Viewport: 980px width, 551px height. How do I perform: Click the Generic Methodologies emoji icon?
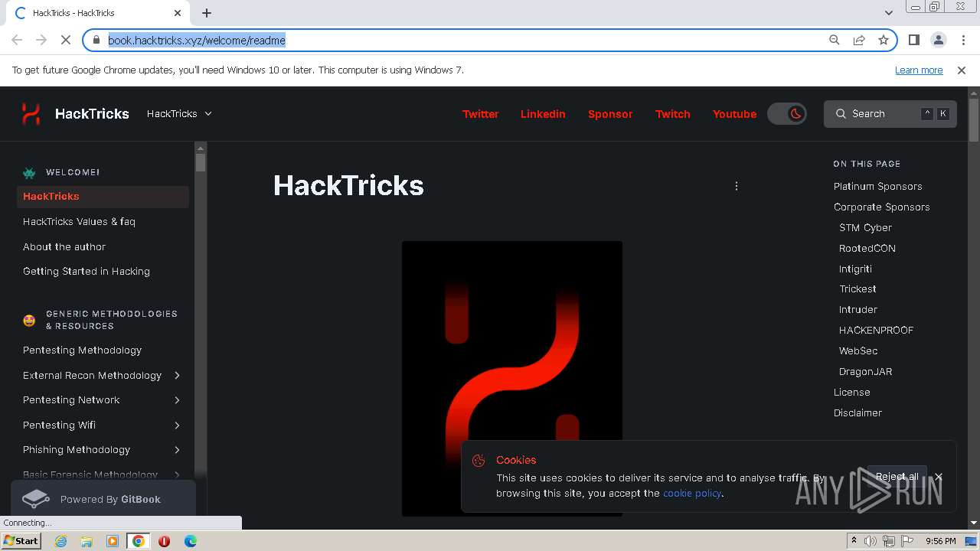pyautogui.click(x=29, y=321)
